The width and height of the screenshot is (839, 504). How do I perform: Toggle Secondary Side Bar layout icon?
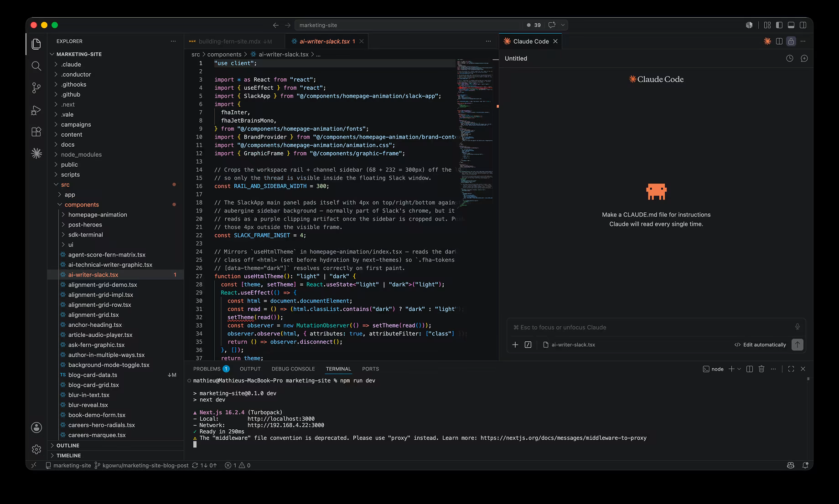(803, 25)
